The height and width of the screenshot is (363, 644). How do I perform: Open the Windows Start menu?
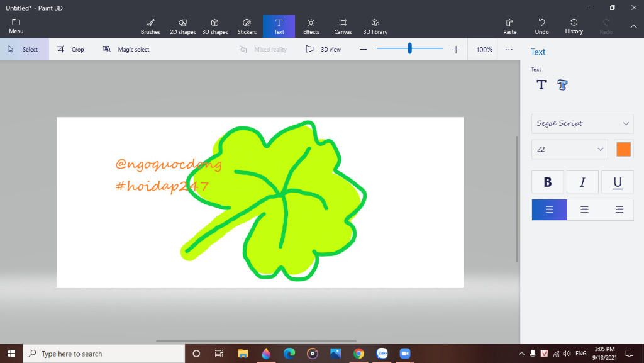11,354
